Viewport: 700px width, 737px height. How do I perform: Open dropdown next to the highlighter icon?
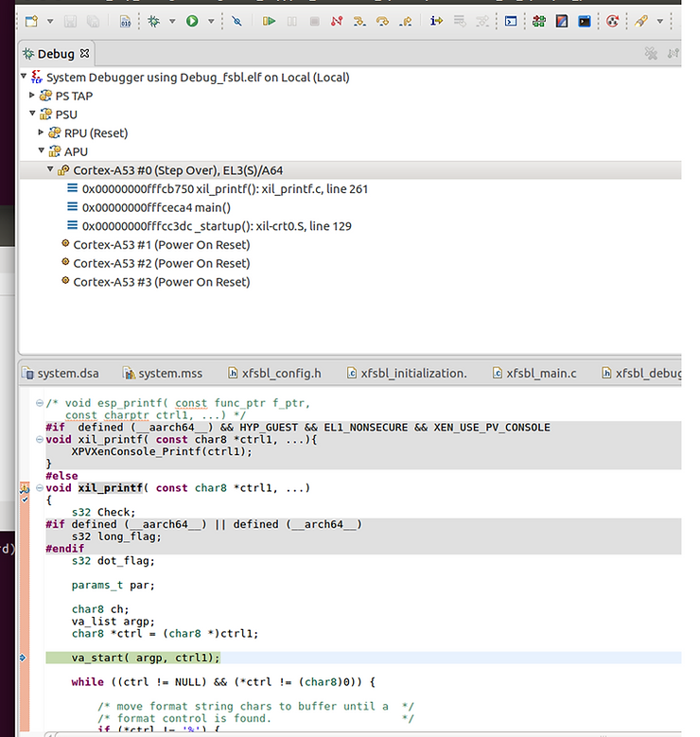tap(660, 21)
